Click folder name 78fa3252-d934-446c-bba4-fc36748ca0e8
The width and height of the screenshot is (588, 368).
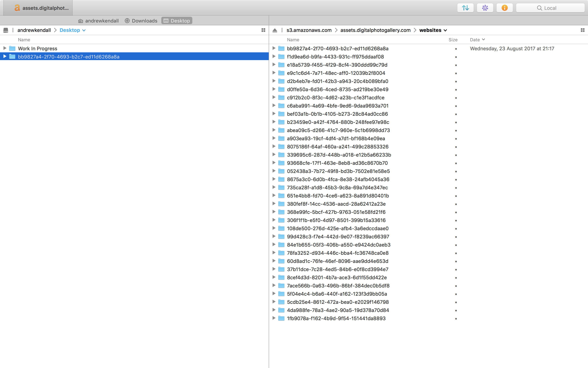point(338,253)
